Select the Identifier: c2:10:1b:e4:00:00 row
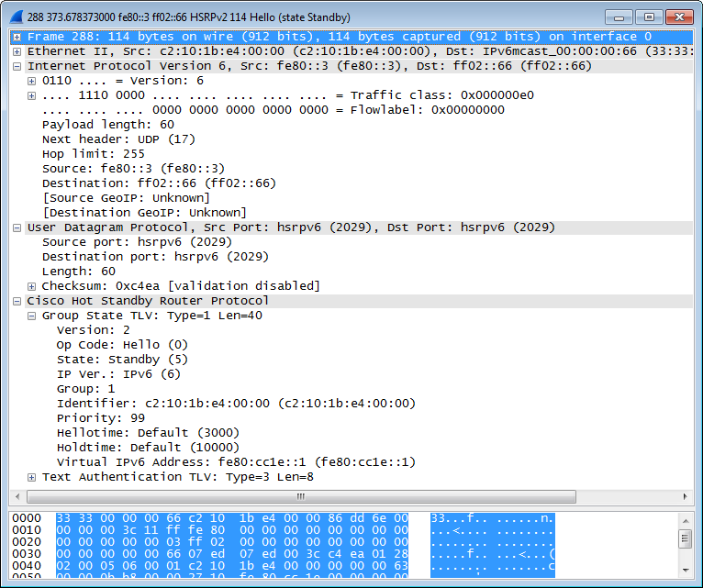The width and height of the screenshot is (703, 588). (236, 404)
